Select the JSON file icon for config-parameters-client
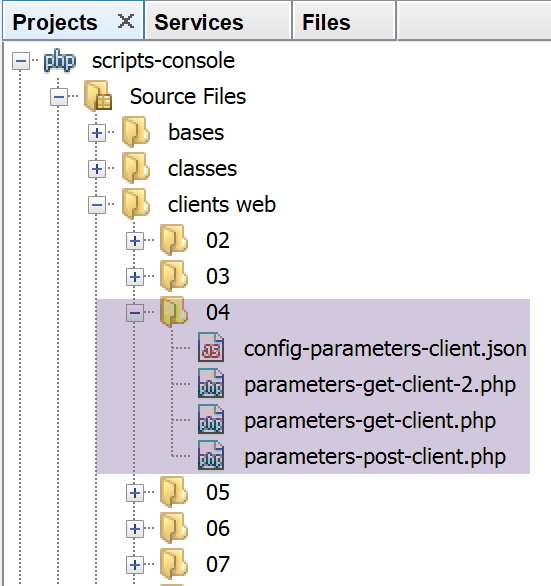551x586 pixels. (x=211, y=348)
